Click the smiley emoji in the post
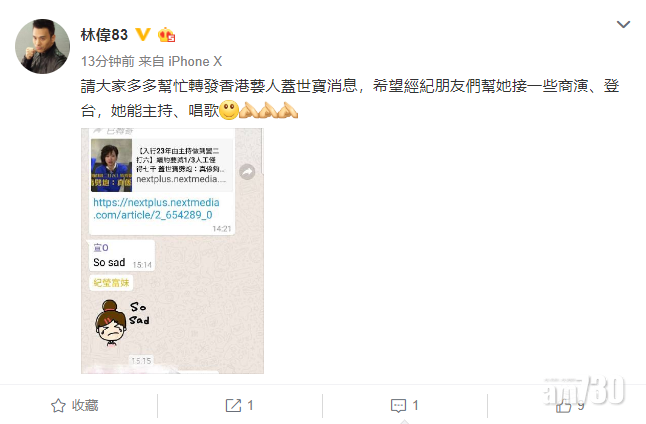This screenshot has width=646, height=424. [x=229, y=110]
